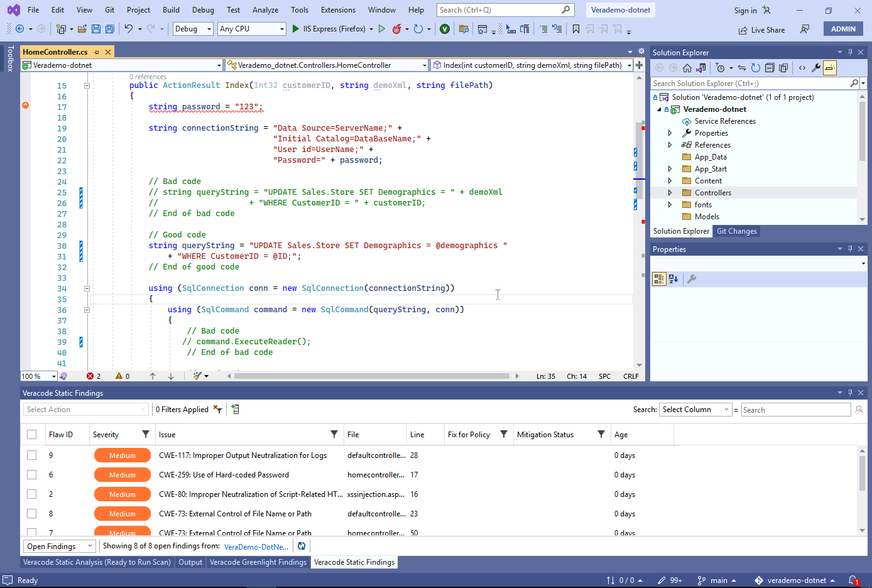The image size is (872, 588).
Task: Click the Send Feedback icon near Live Share
Action: point(804,29)
